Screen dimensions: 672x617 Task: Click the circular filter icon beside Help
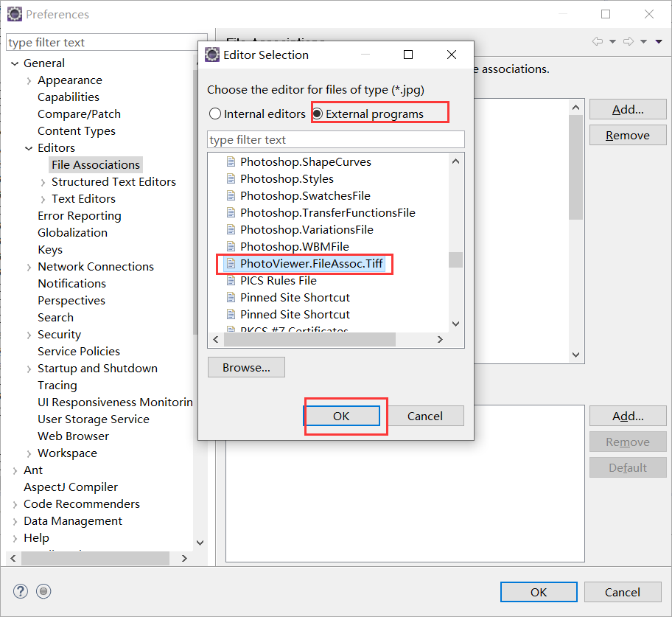(x=43, y=590)
